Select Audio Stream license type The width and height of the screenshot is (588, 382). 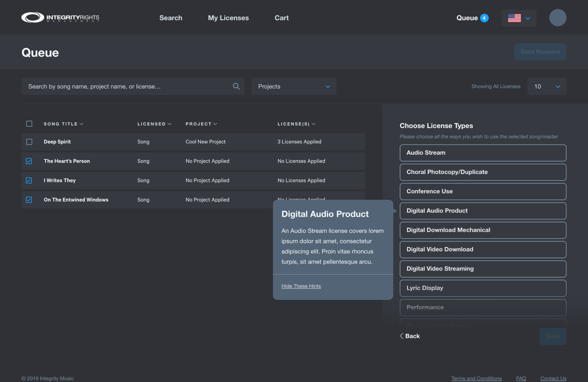click(x=483, y=153)
